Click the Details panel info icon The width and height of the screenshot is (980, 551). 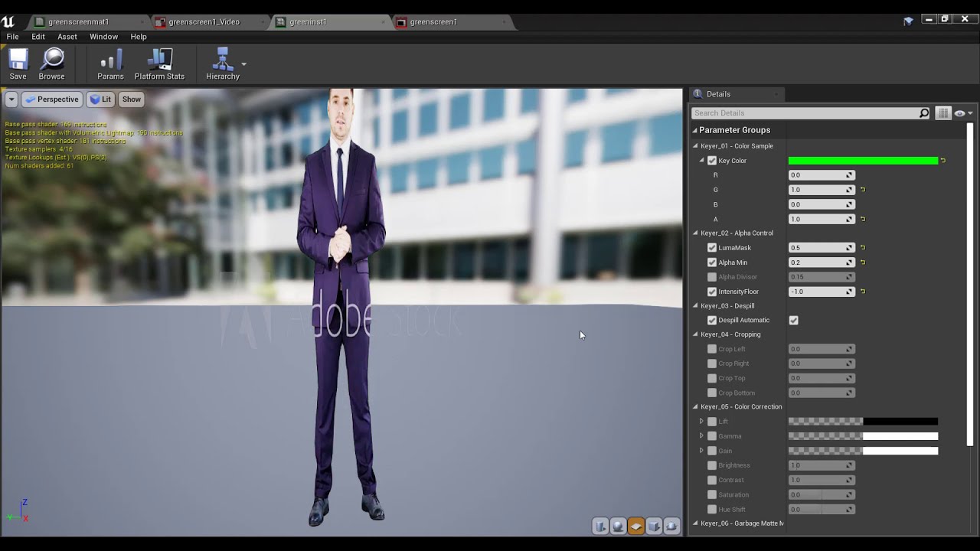(698, 94)
